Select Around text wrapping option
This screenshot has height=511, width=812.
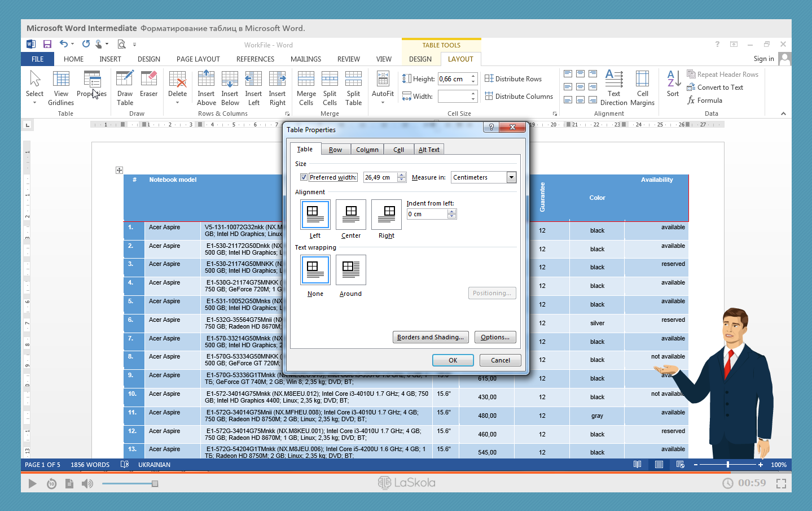click(351, 270)
